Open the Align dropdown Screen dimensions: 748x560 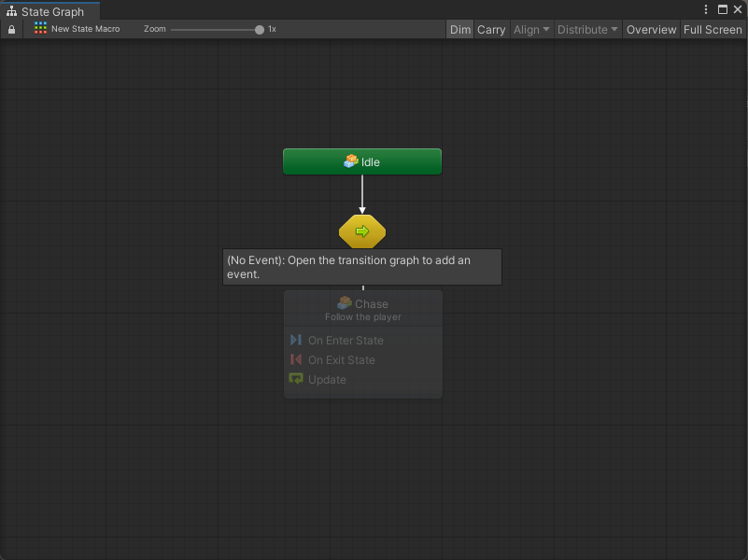point(531,30)
